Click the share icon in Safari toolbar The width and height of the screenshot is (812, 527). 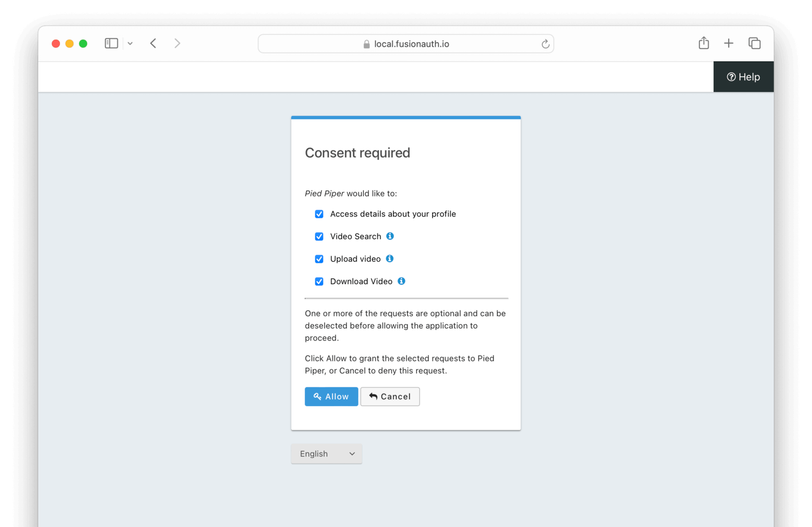[x=703, y=43]
